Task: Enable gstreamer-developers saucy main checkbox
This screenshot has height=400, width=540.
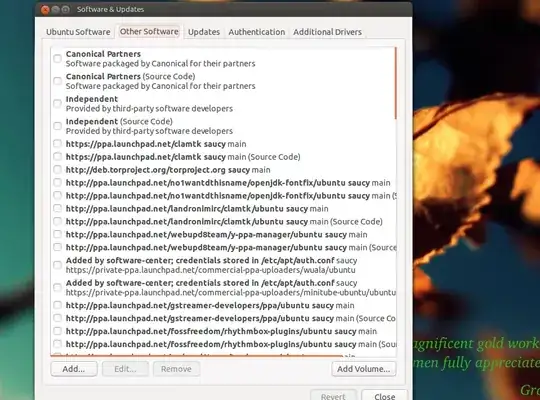Action: [58, 305]
